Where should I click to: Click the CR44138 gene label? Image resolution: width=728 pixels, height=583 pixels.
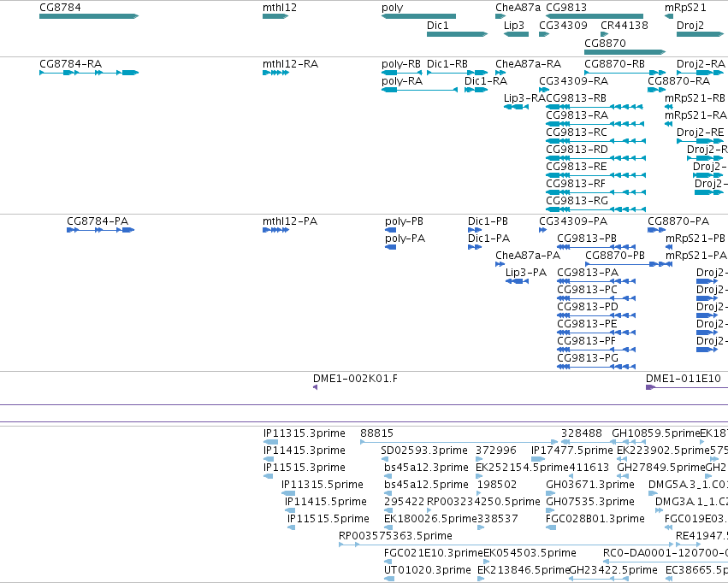624,25
